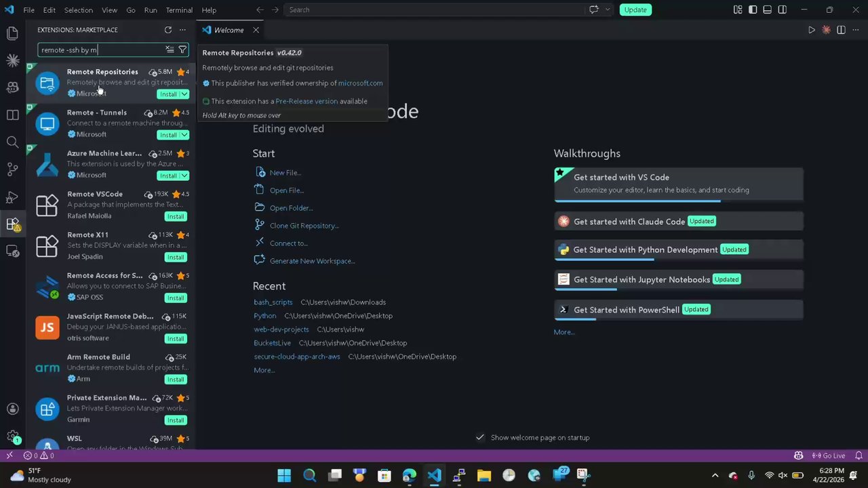Select the Welcome tab
This screenshot has height=488, width=868.
[x=228, y=30]
